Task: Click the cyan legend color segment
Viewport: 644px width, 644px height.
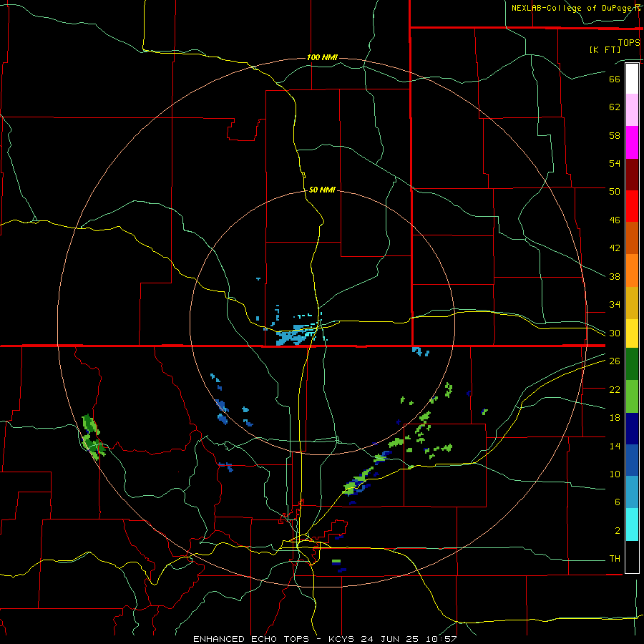Action: click(x=632, y=525)
